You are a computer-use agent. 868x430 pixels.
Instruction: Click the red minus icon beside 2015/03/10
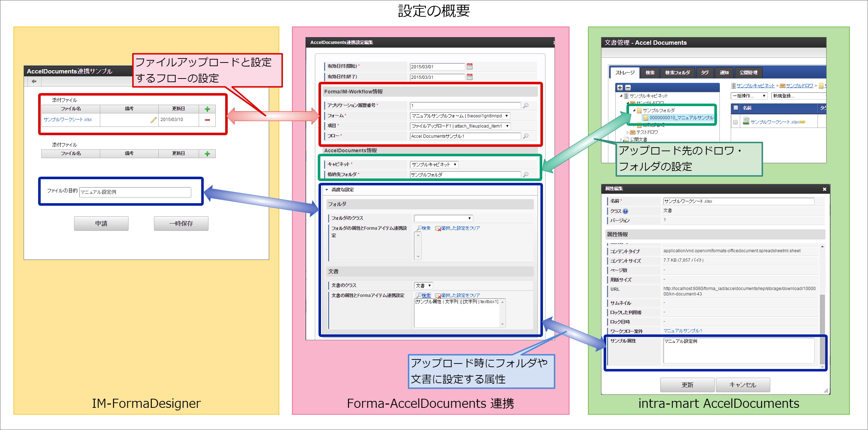pos(207,120)
